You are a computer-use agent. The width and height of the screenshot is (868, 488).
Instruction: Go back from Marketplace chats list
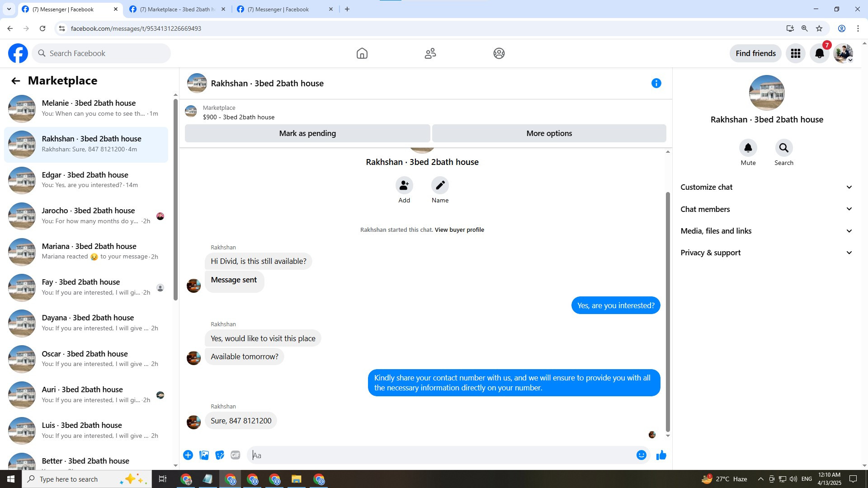[16, 81]
